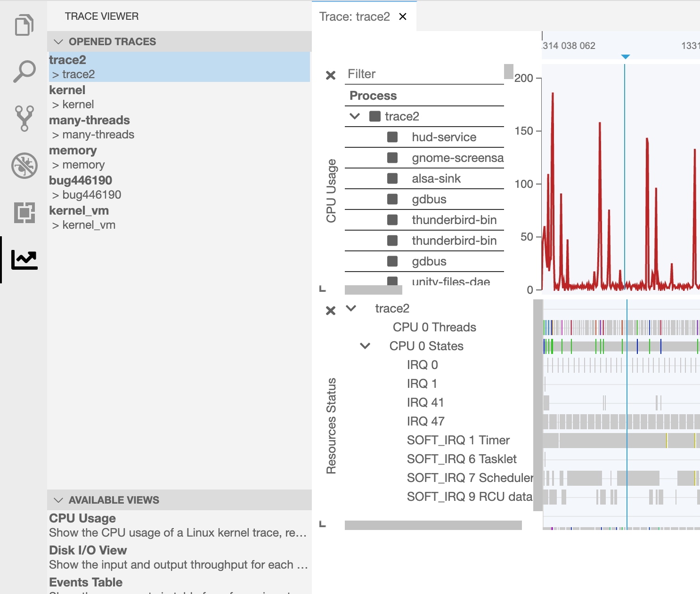Click the disabled Debug bug icon
700x594 pixels.
tap(24, 166)
